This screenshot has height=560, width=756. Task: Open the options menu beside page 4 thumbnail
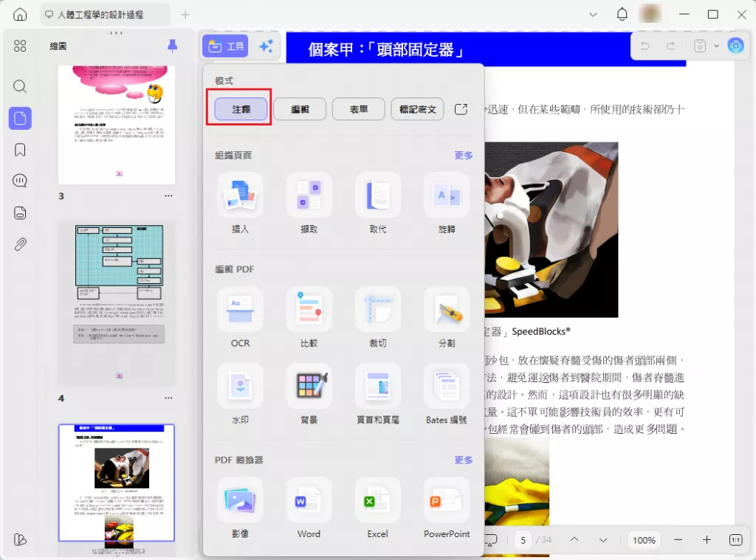coord(168,398)
